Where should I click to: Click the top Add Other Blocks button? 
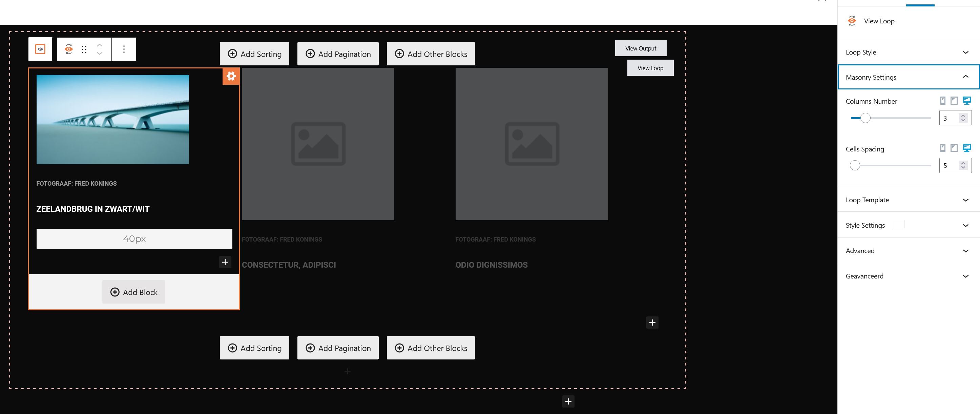point(431,54)
